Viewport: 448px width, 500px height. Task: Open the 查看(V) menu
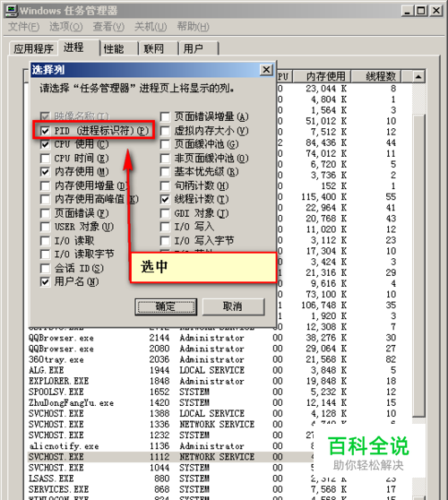108,27
